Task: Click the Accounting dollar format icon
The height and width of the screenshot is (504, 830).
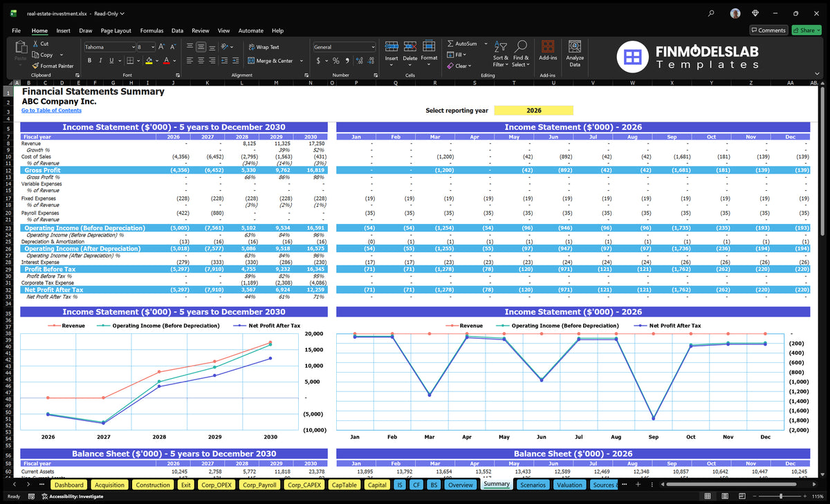Action: (318, 61)
